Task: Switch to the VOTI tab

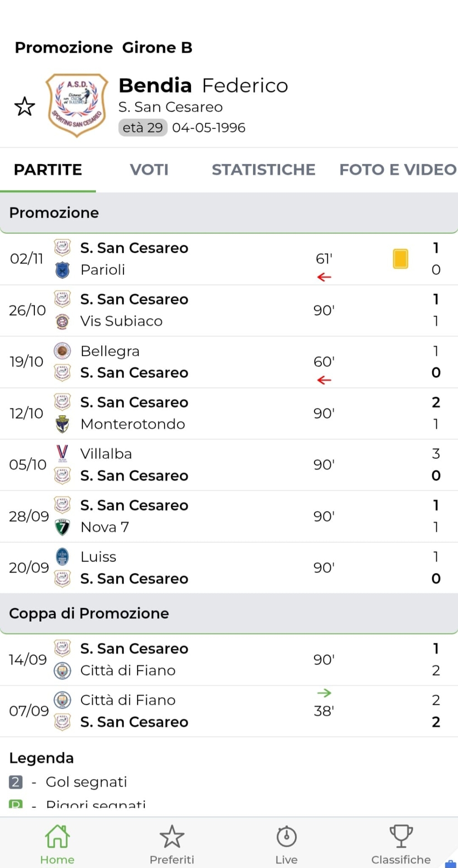Action: click(149, 170)
